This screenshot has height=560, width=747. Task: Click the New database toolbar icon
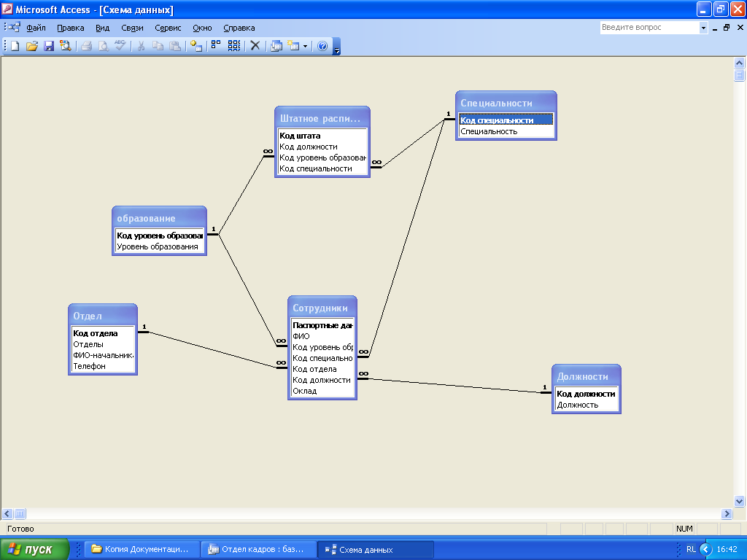(x=15, y=46)
